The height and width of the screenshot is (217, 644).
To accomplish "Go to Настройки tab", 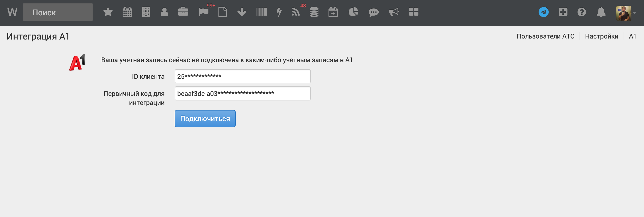I will pos(601,36).
